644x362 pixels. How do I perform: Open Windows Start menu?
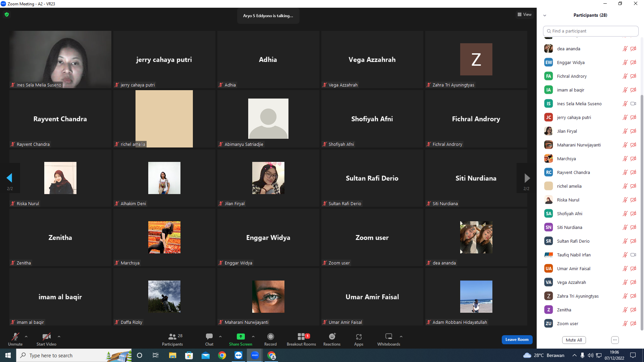point(8,355)
